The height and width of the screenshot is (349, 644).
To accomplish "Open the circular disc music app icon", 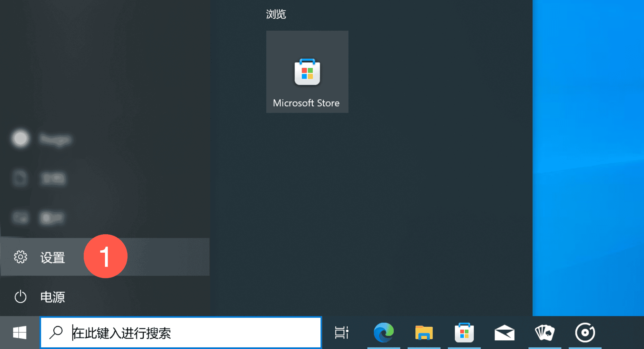I will coord(585,333).
